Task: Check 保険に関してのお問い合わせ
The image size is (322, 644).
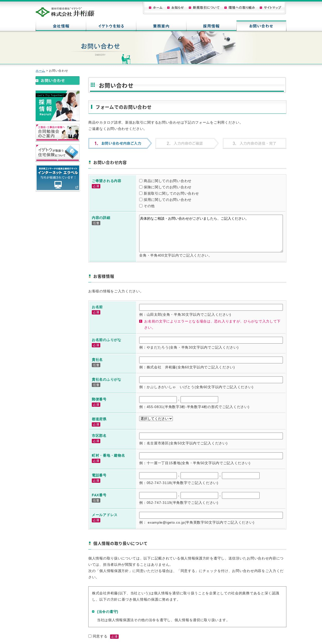Action: pos(141,187)
